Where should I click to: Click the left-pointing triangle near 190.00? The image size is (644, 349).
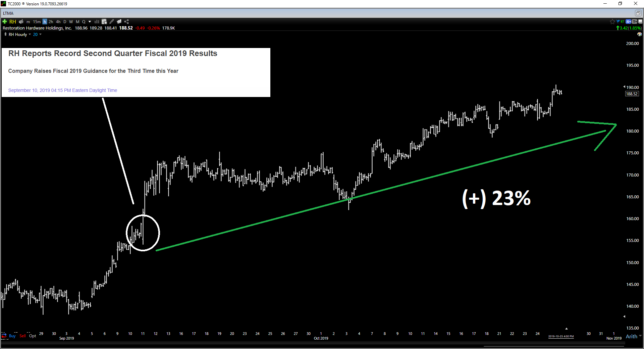[624, 87]
